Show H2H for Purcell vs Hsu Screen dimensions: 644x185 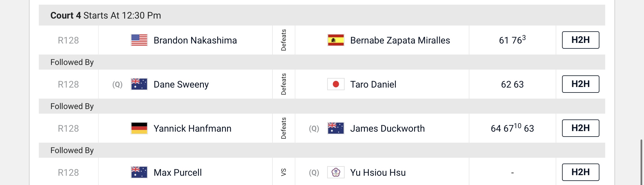581,172
